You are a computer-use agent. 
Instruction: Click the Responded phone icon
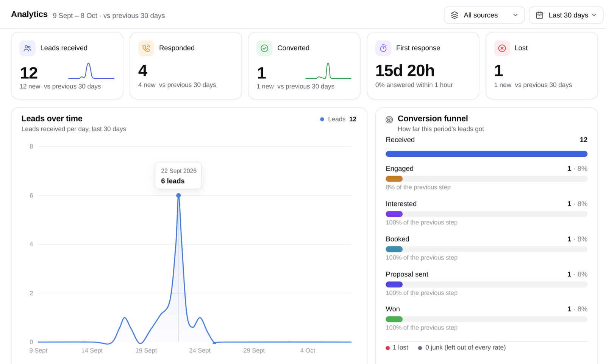coord(146,48)
